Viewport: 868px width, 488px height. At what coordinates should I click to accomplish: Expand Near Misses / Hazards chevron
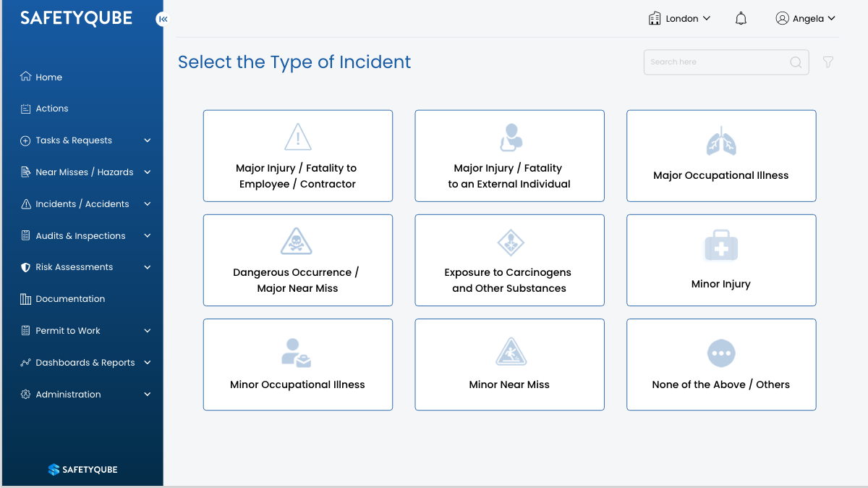tap(148, 172)
